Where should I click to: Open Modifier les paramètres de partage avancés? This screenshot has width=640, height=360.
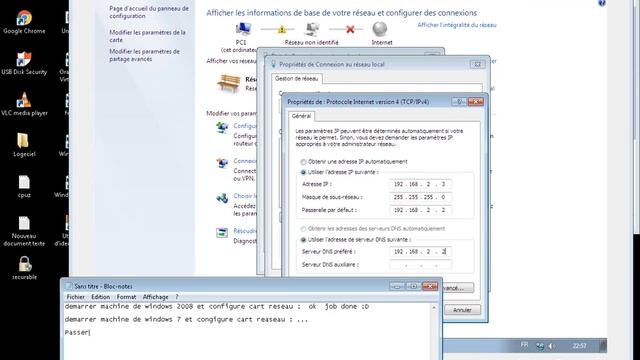tap(144, 55)
